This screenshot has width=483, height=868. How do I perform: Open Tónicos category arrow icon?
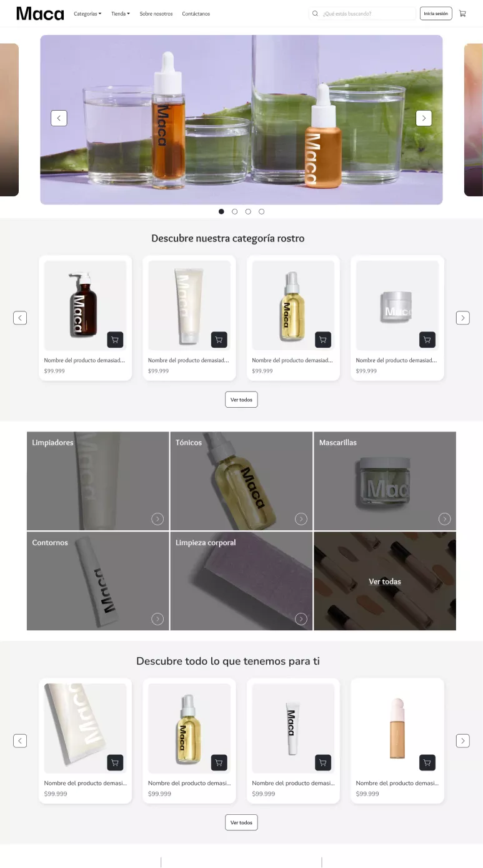(x=301, y=518)
